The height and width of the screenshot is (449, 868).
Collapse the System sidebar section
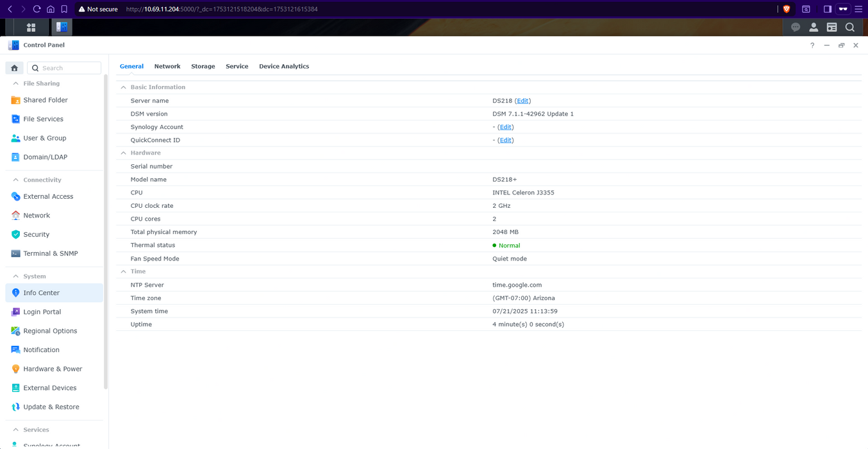pos(16,276)
